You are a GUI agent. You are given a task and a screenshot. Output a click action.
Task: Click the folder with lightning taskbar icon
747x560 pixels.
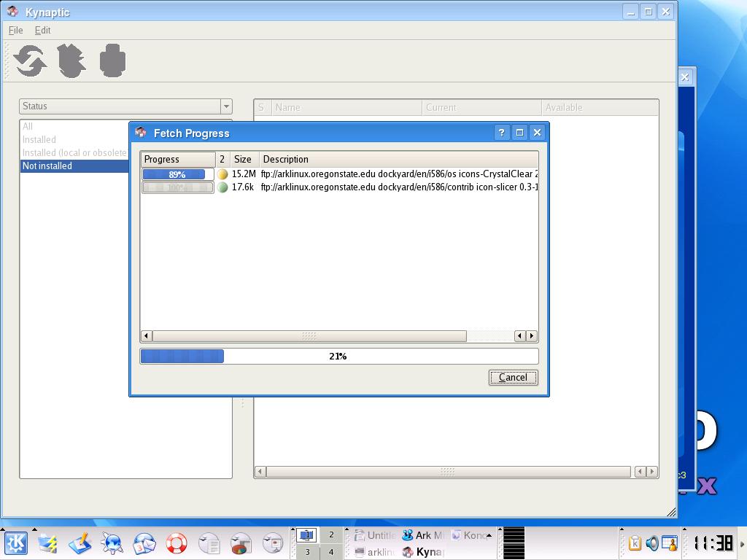47,543
